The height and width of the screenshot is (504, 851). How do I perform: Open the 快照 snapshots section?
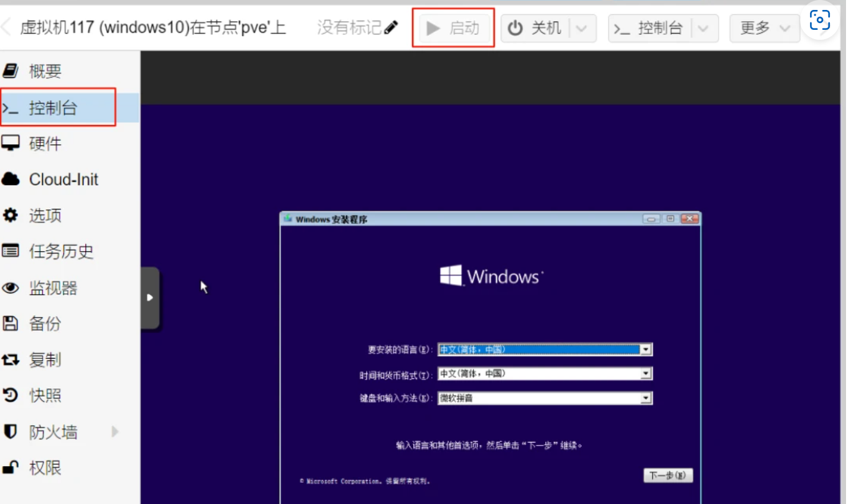pyautogui.click(x=68, y=396)
